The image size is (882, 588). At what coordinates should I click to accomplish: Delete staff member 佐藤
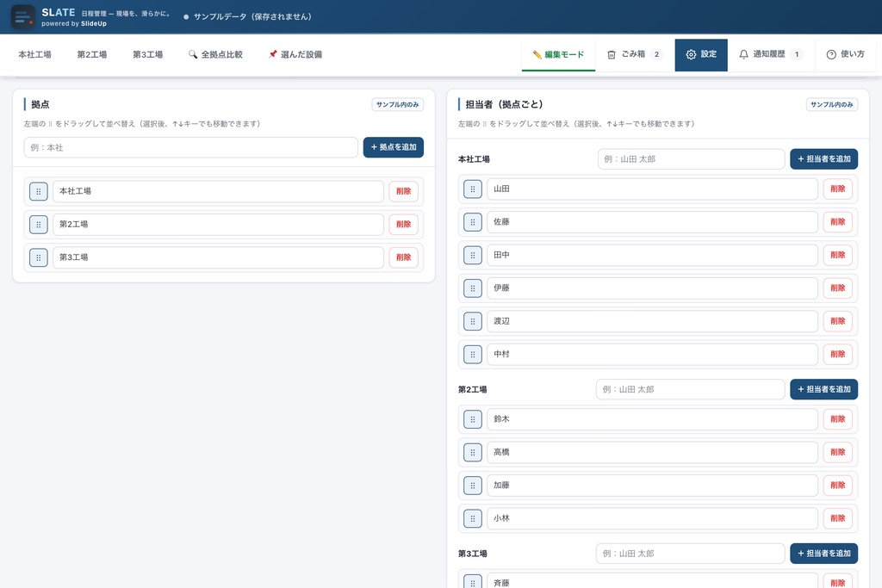pyautogui.click(x=837, y=222)
